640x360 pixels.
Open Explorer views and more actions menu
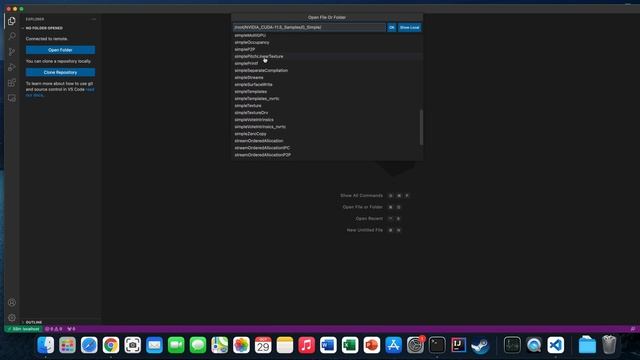[x=93, y=19]
